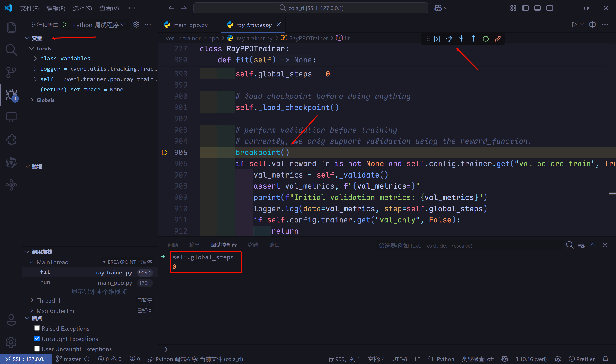Viewport: 616px width, 364px height.
Task: Uncheck Uncaught Exceptions breakpoint
Action: coord(37,339)
